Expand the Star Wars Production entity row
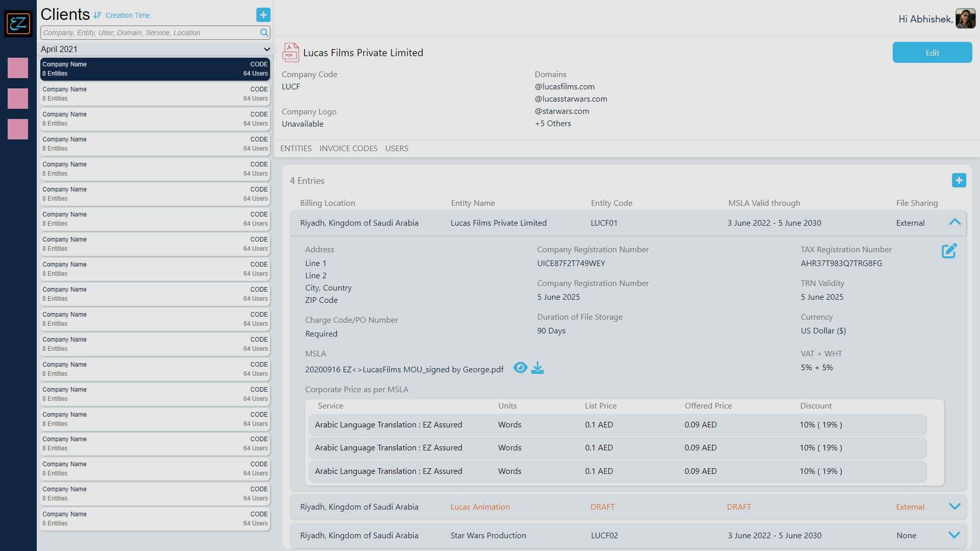Image resolution: width=980 pixels, height=551 pixels. (x=955, y=535)
